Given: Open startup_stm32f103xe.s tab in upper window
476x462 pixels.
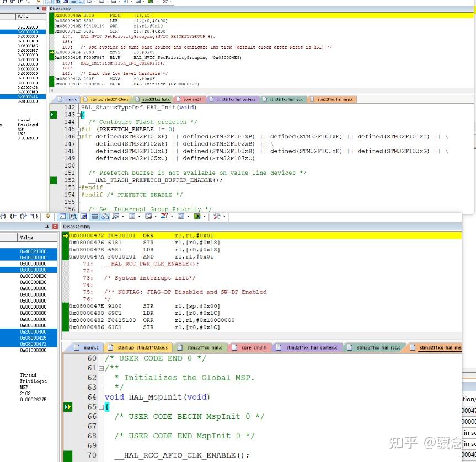Looking at the screenshot, I should (106, 99).
